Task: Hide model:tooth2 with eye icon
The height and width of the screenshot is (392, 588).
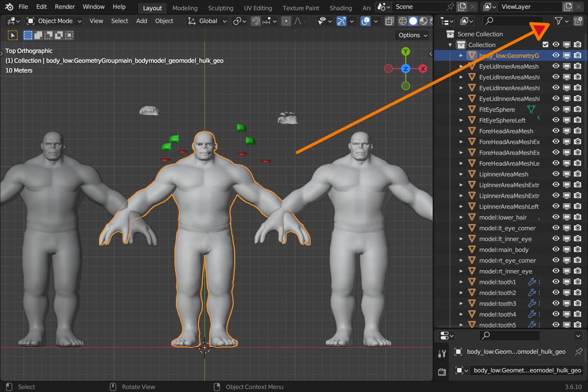Action: point(556,293)
